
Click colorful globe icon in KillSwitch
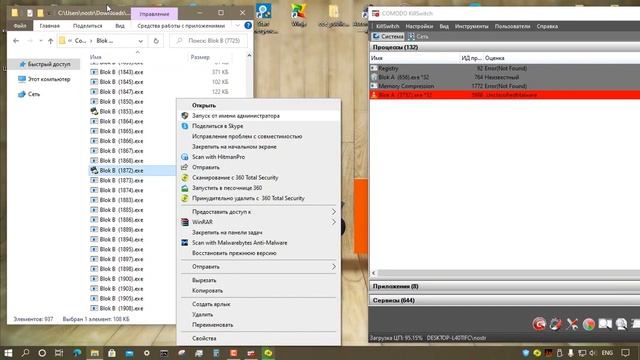pyautogui.click(x=589, y=324)
